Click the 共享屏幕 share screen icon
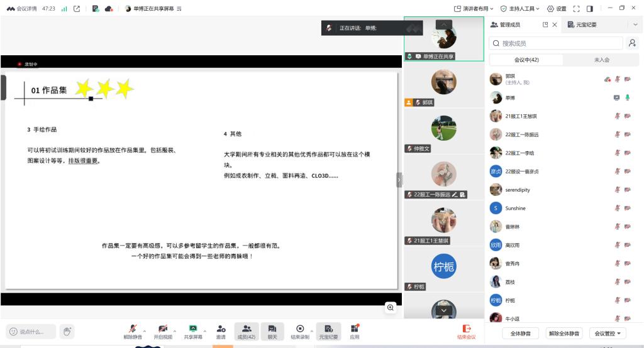The image size is (644, 348). 193,329
